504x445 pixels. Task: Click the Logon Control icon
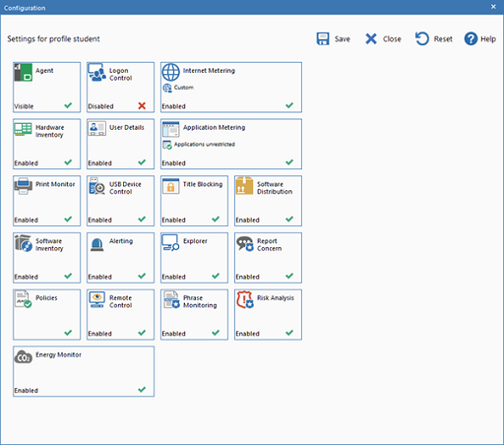point(96,72)
